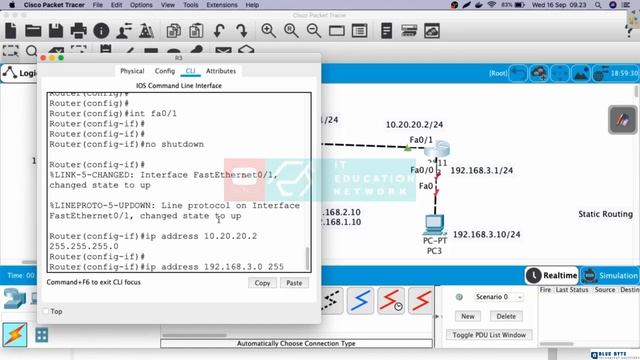The width and height of the screenshot is (640, 360).
Task: Select the Connections lightning bolt category
Action: pos(15,335)
